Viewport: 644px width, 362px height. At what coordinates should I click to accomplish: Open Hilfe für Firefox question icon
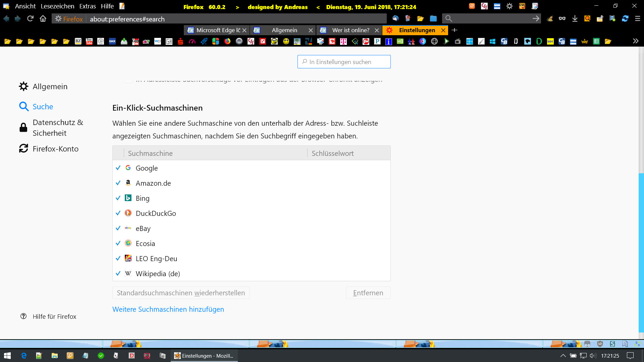tap(23, 316)
